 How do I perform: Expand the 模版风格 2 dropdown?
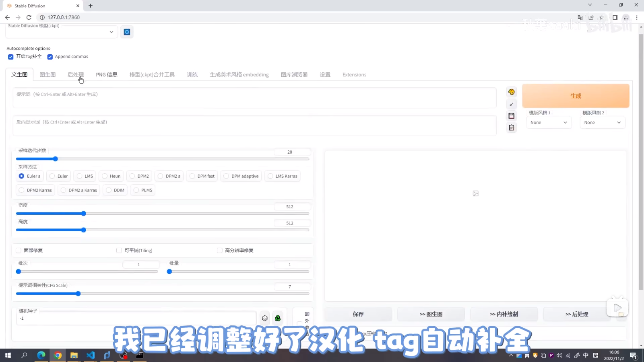pyautogui.click(x=602, y=123)
